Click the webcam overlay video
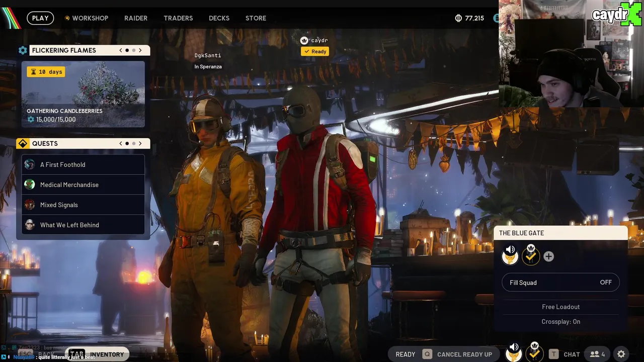This screenshot has height=362, width=644. (571, 54)
